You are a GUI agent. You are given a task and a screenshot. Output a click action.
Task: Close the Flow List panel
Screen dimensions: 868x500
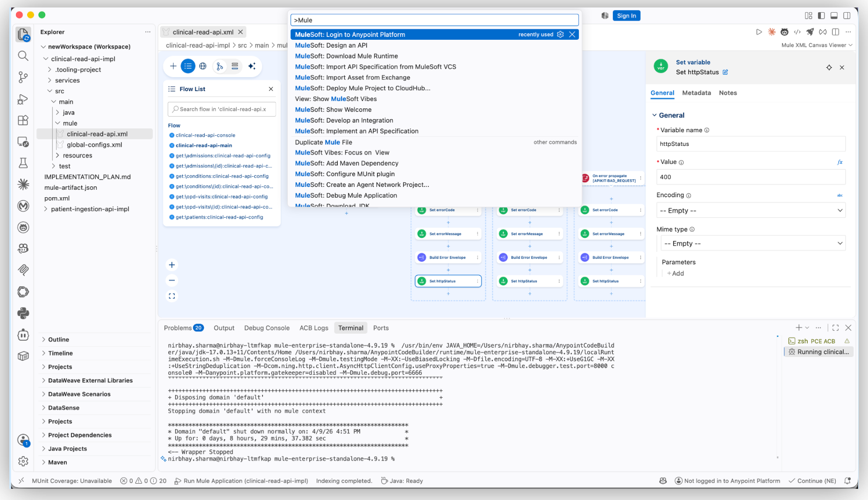pyautogui.click(x=271, y=89)
